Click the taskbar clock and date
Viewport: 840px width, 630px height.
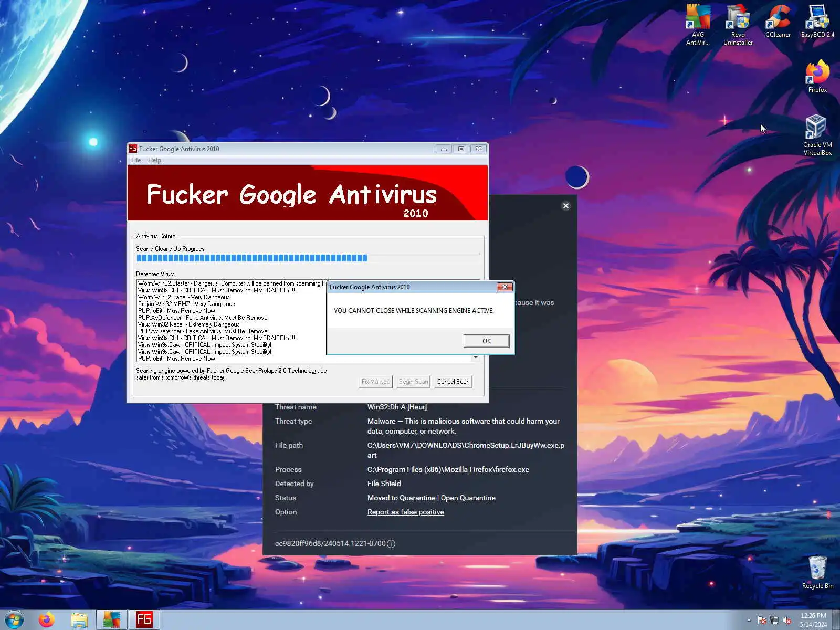(813, 620)
